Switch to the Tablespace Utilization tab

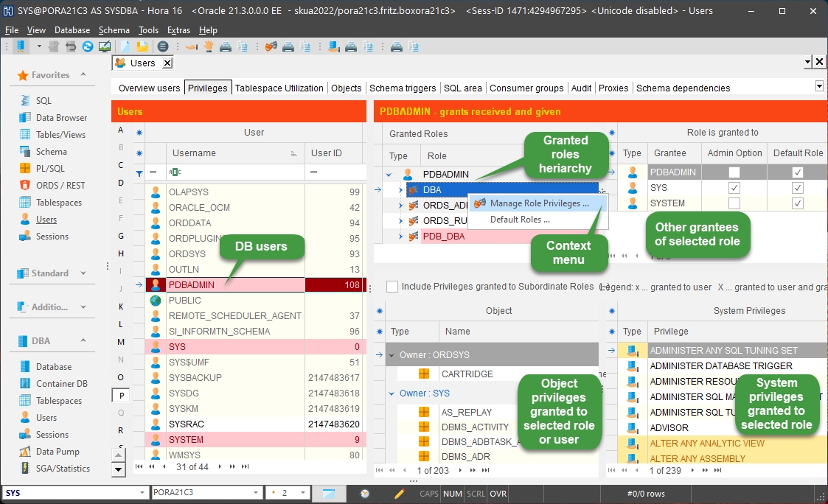click(x=279, y=88)
